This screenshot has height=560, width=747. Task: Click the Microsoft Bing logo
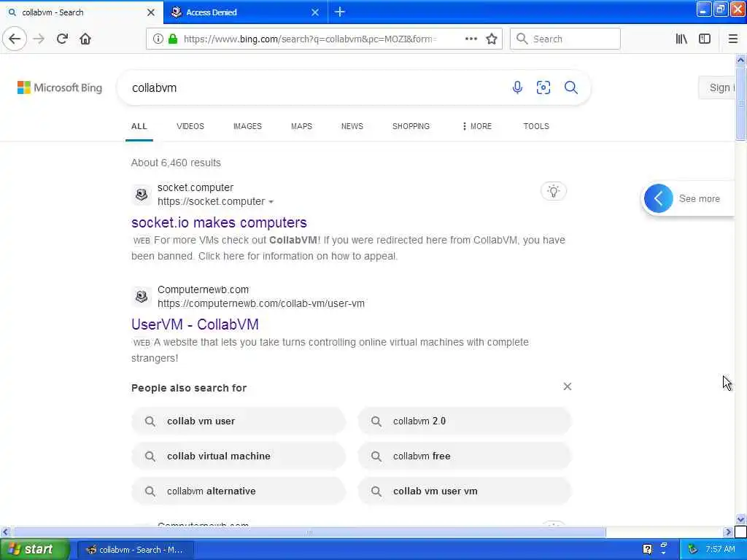click(x=60, y=87)
